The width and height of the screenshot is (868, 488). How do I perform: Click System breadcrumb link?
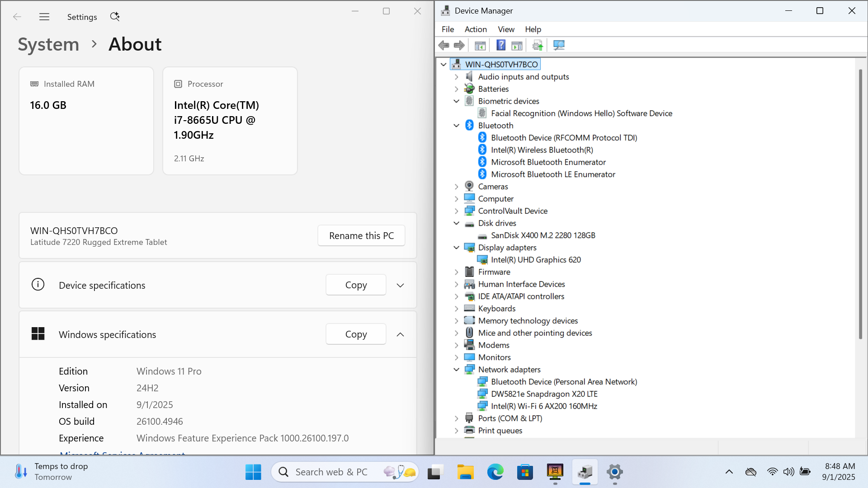pos(48,44)
